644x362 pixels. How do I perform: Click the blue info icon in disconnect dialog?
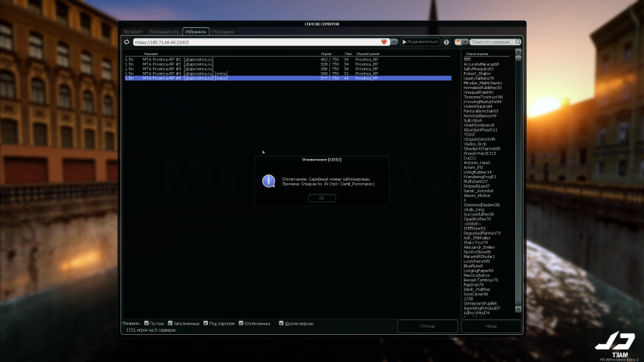click(x=268, y=181)
